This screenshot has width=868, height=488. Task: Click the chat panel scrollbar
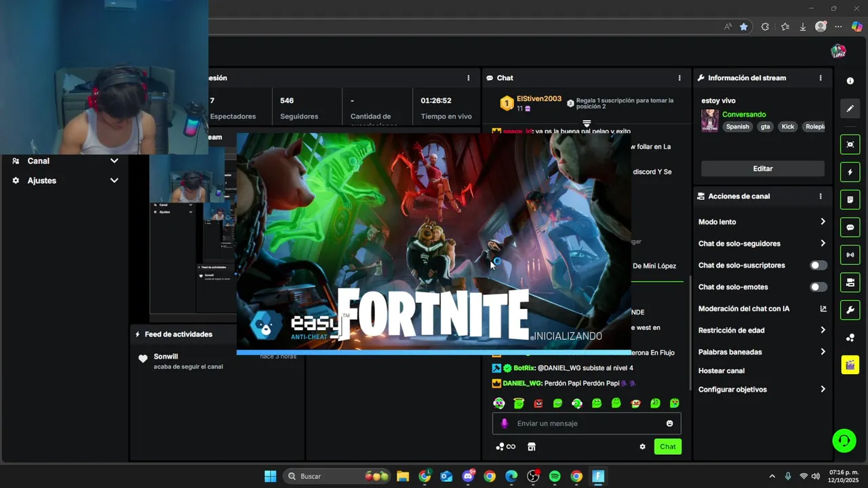690,332
